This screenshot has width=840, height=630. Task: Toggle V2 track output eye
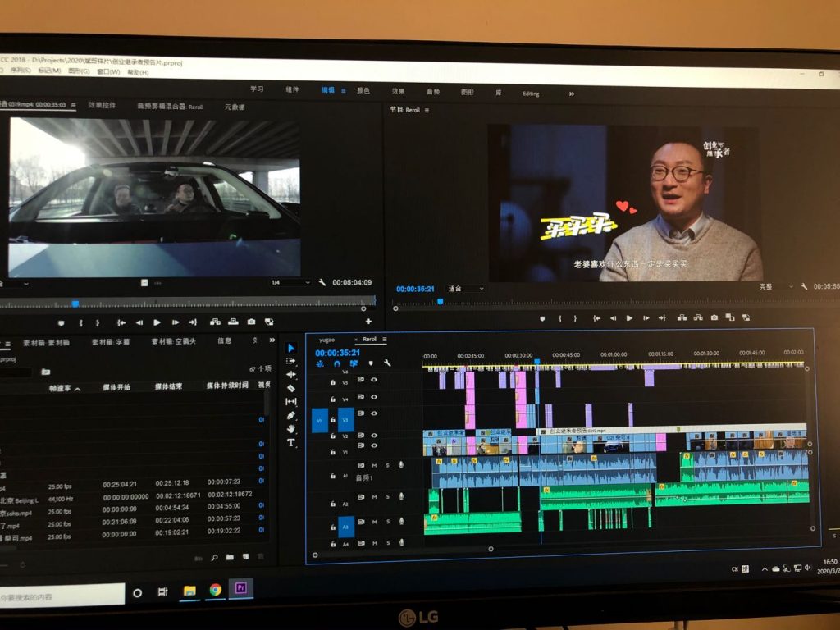(374, 436)
